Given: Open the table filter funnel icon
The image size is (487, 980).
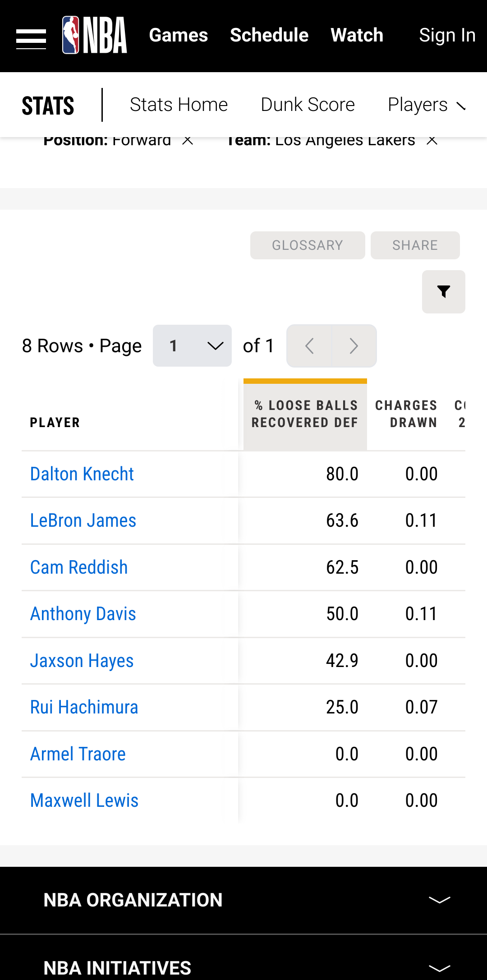Looking at the screenshot, I should (x=443, y=292).
